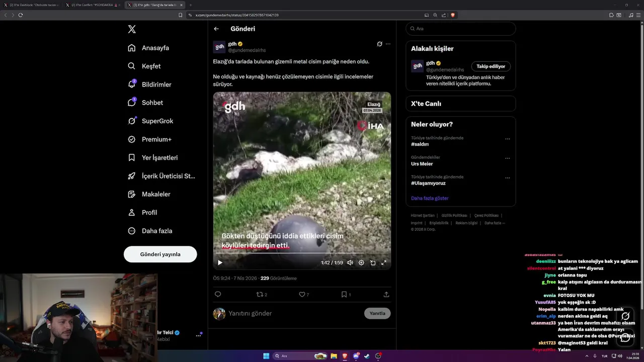Open Keşfet search page

point(145,66)
